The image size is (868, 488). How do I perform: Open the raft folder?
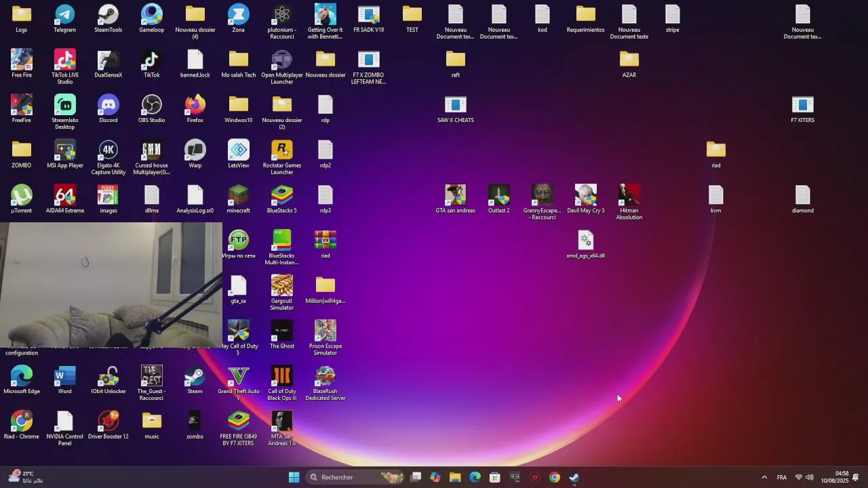(x=456, y=64)
